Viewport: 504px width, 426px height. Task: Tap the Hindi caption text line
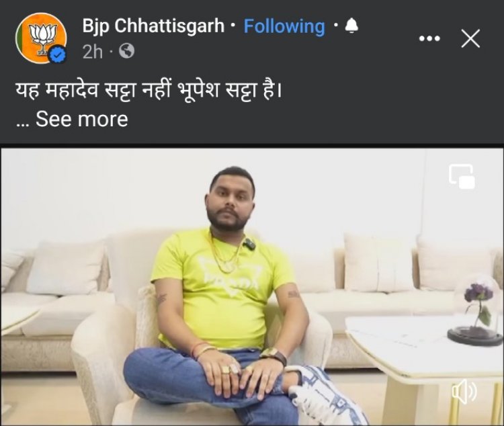click(149, 91)
